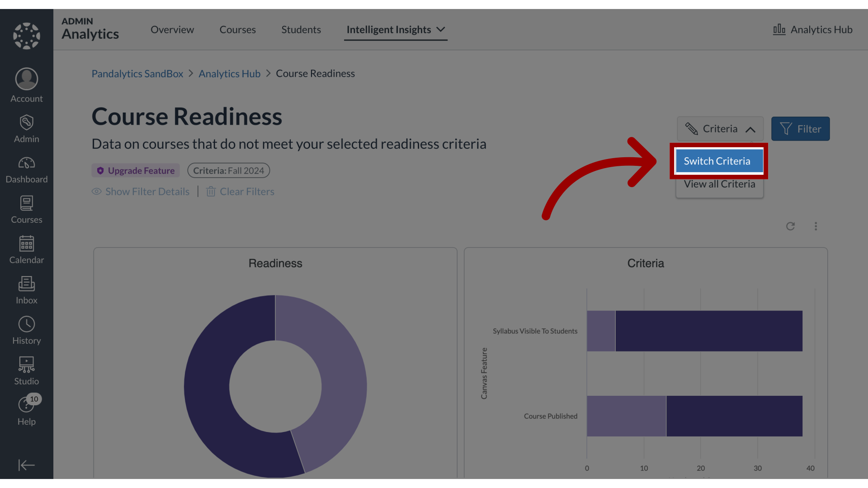Click View all Criteria option

pos(719,183)
